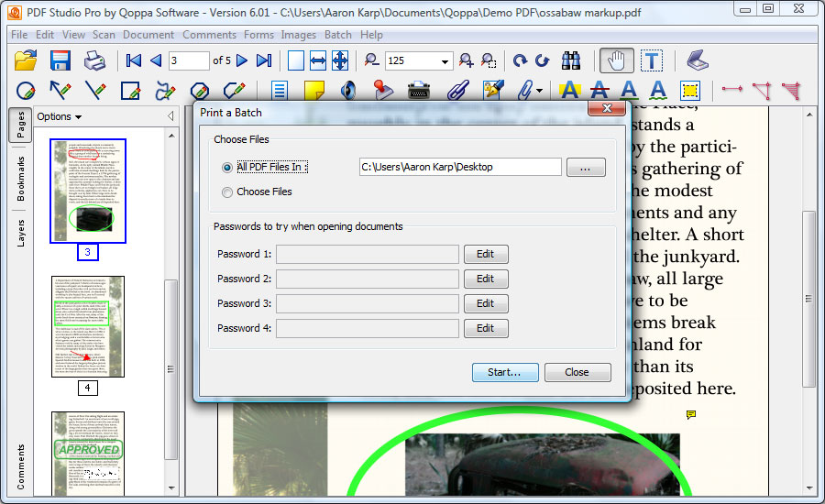The width and height of the screenshot is (825, 504).
Task: Open the Batch menu
Action: [337, 35]
